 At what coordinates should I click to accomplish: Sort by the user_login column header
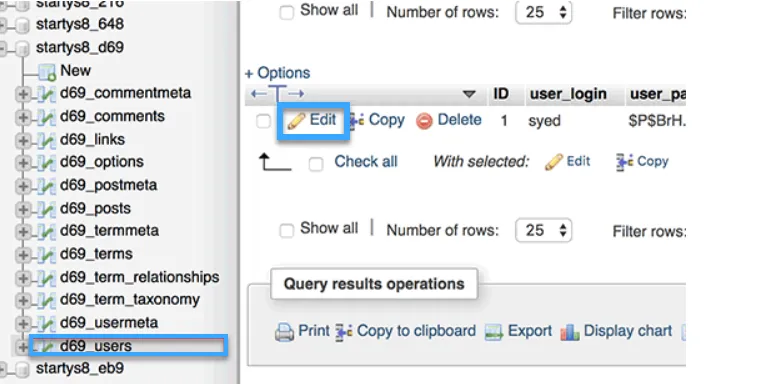click(568, 94)
